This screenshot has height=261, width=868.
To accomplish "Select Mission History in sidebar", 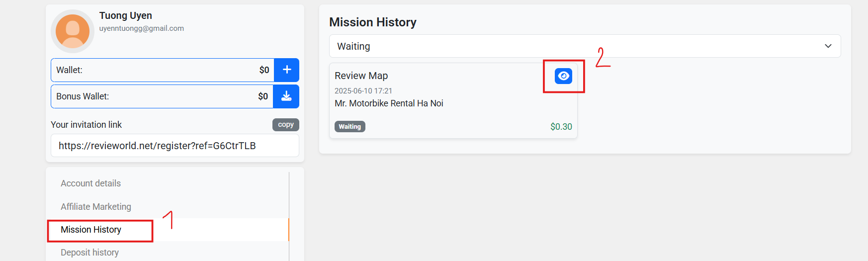I will (x=91, y=230).
